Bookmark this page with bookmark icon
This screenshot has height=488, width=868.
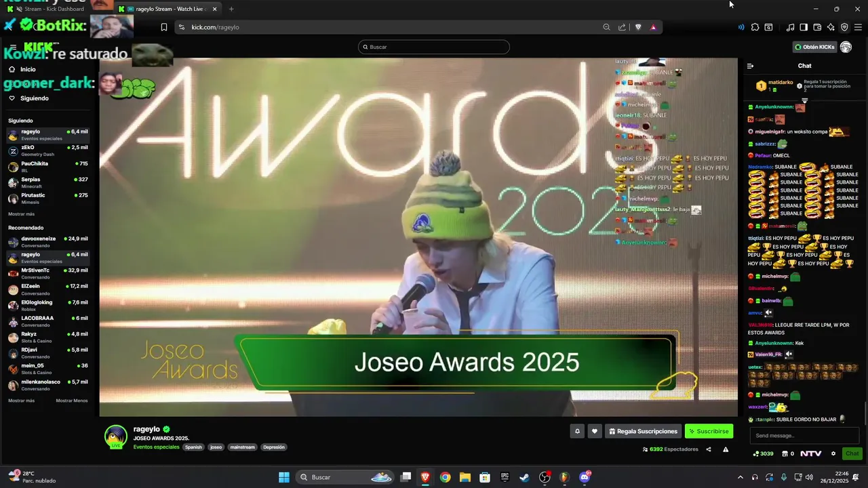pyautogui.click(x=163, y=27)
